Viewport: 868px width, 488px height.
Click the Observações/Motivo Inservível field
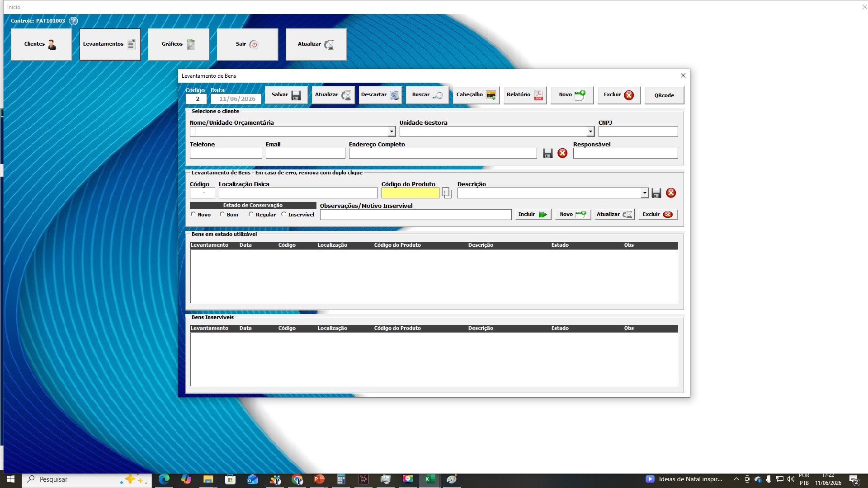tap(415, 215)
